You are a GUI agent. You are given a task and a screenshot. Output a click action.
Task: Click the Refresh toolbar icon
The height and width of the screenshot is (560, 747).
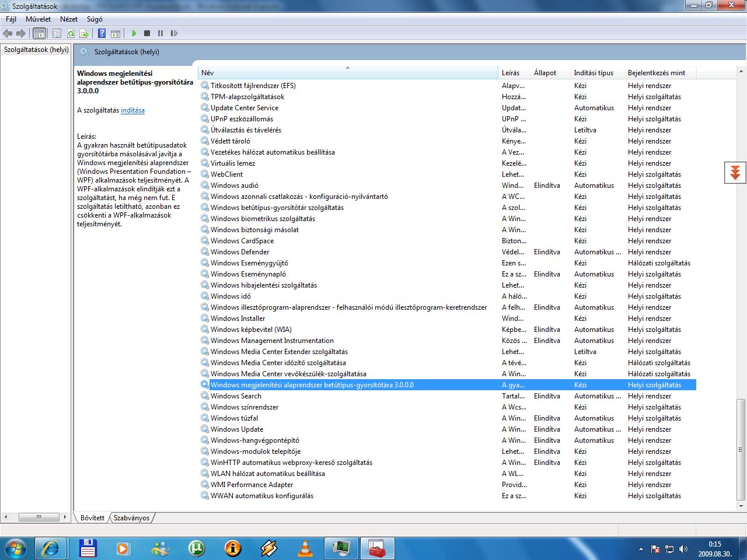(x=71, y=33)
